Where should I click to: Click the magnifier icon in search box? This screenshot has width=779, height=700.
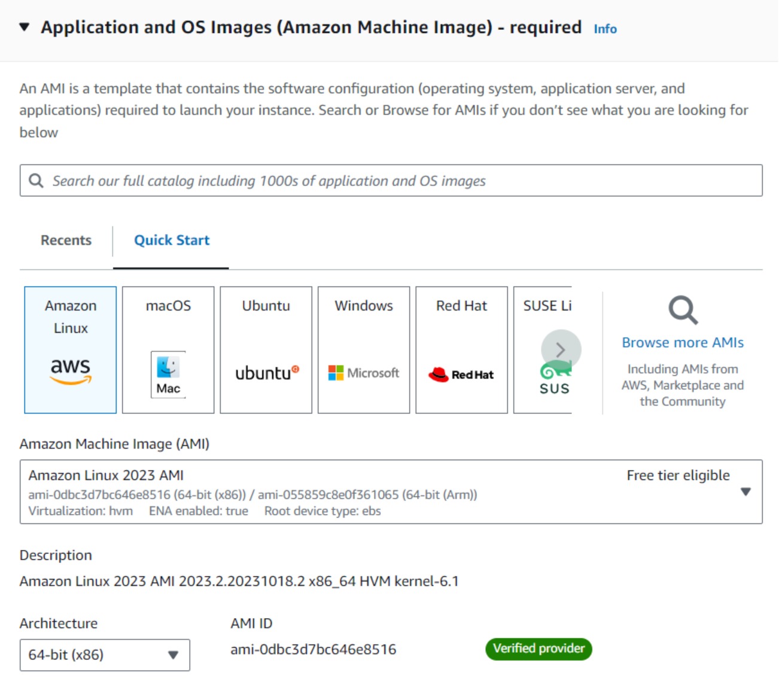click(36, 181)
